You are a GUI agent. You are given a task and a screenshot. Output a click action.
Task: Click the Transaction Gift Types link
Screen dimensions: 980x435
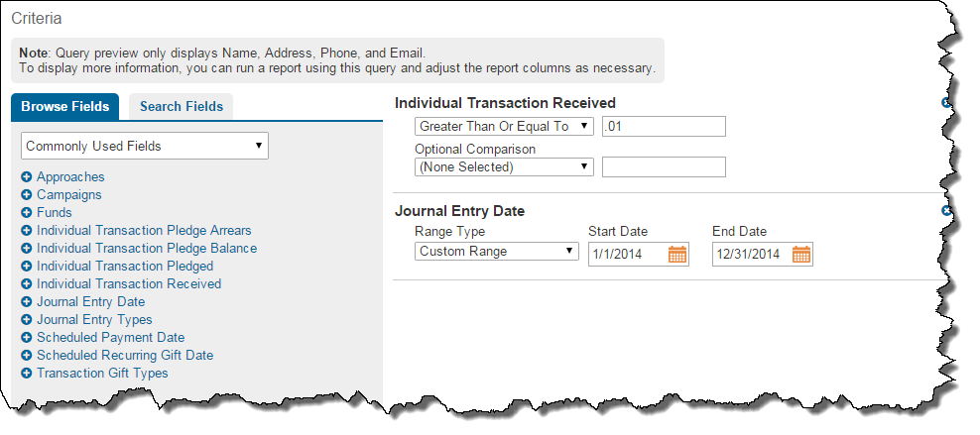coord(102,374)
